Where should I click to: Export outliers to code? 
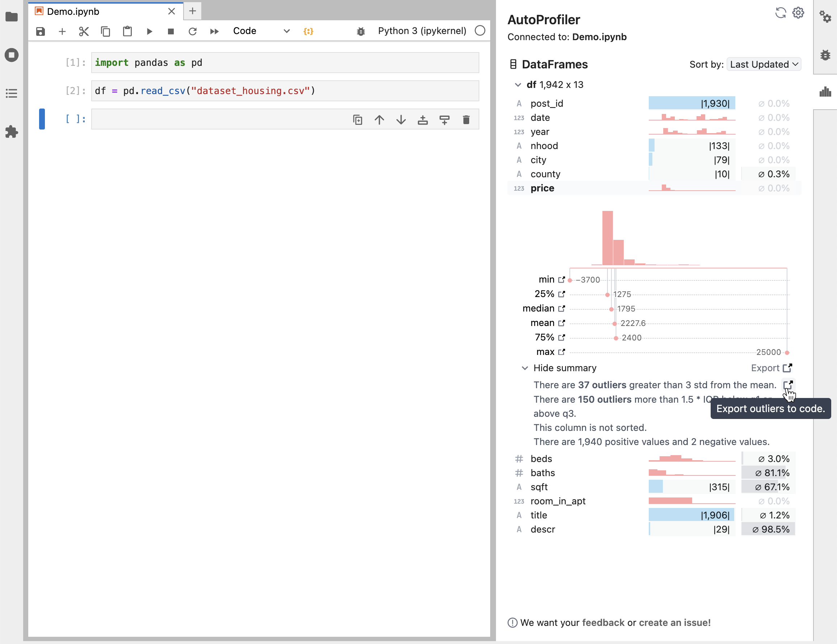[788, 385]
